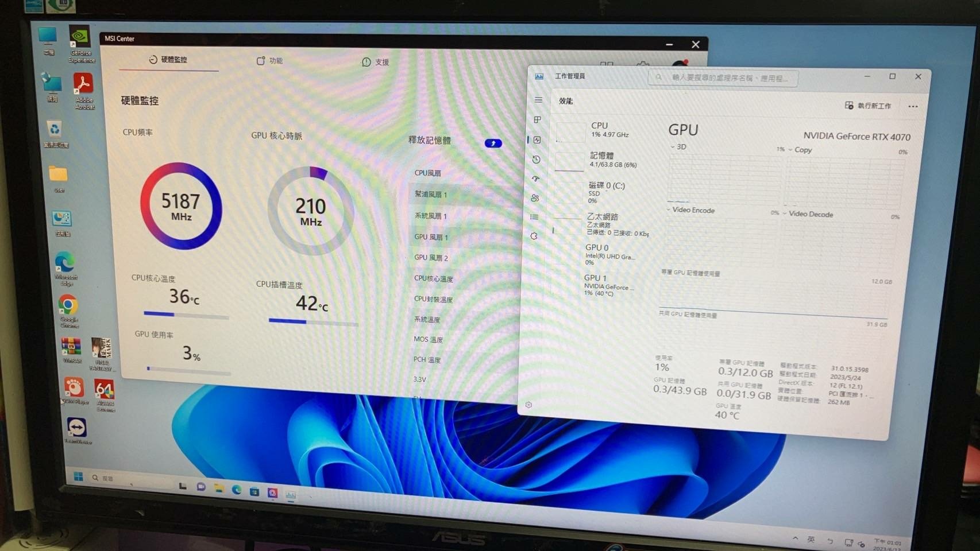Open the Google Chrome desktop shortcut
This screenshot has height=551, width=980.
(x=68, y=311)
